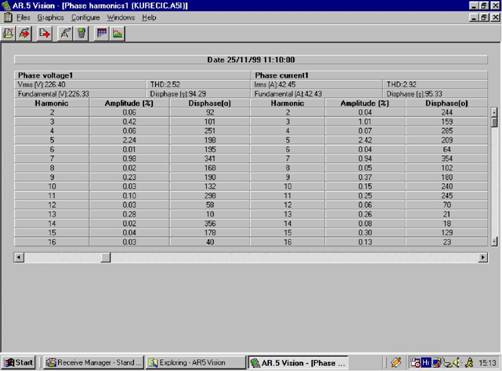Click the green trash bin toolbar icon

(x=81, y=33)
